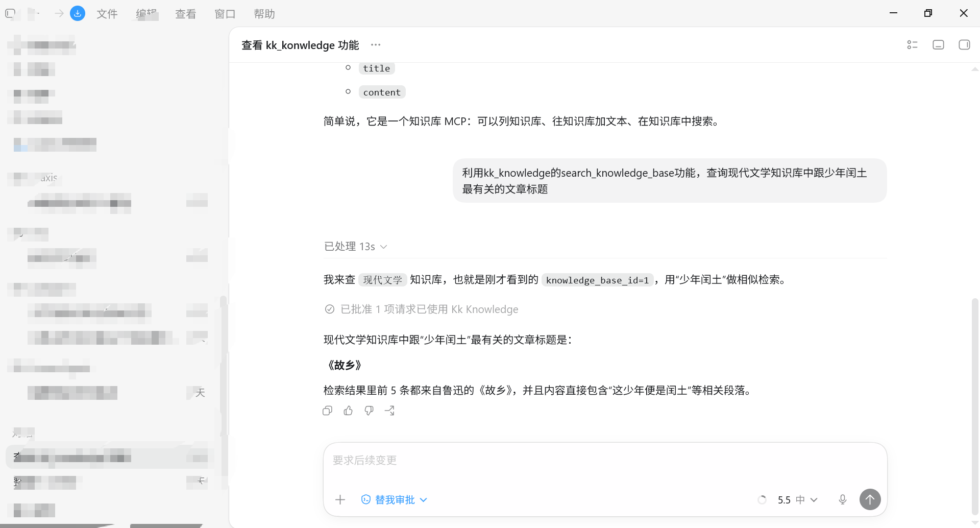Screen dimensions: 980x528
Task: Click the blue download update icon
Action: coord(78,13)
